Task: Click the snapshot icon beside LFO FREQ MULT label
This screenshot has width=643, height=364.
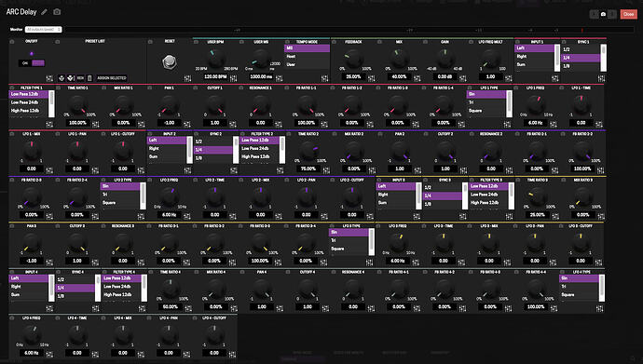Action: (472, 42)
